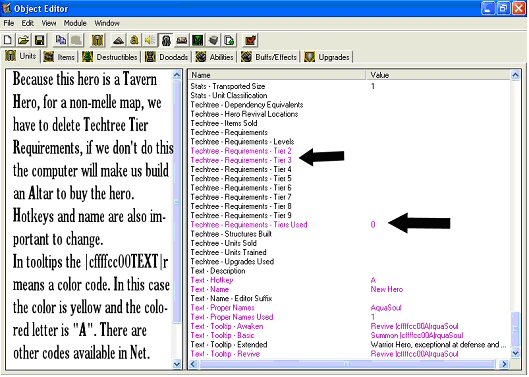Select Stats - Transported Size row
This screenshot has width=529, height=377.
tap(350, 86)
